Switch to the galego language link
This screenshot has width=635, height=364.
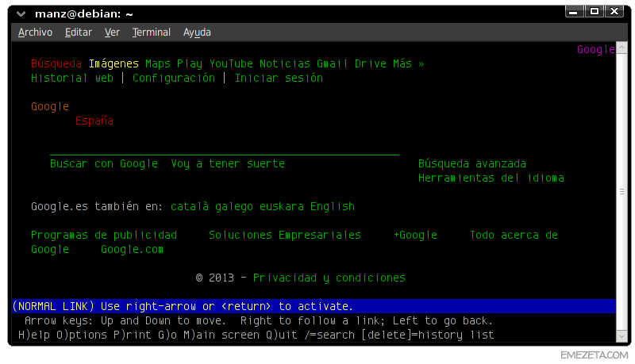pyautogui.click(x=233, y=207)
